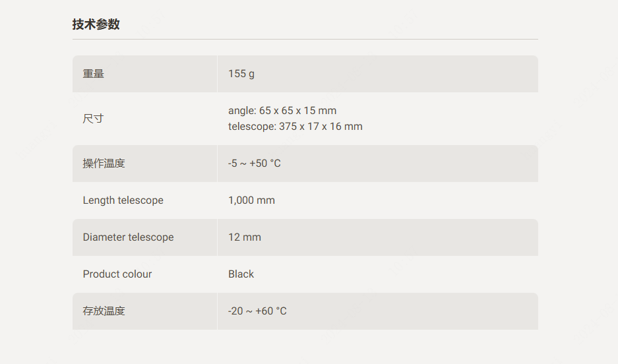
Task: Select the 操作温度 row label
Action: point(104,164)
